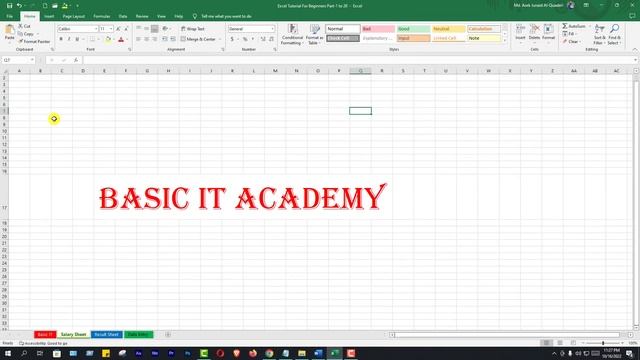Screen dimensions: 640x360
Task: Click Tell me what you want to do
Action: 226,16
